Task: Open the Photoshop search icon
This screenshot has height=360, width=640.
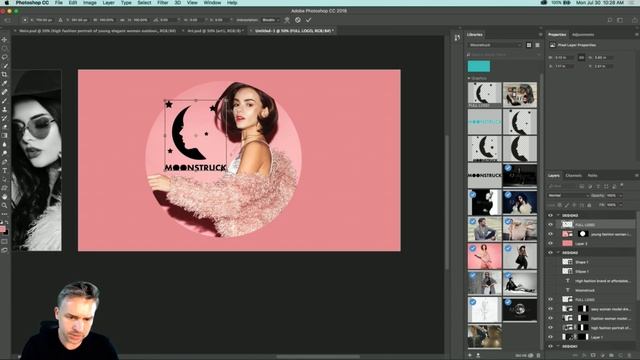Action: click(x=610, y=20)
